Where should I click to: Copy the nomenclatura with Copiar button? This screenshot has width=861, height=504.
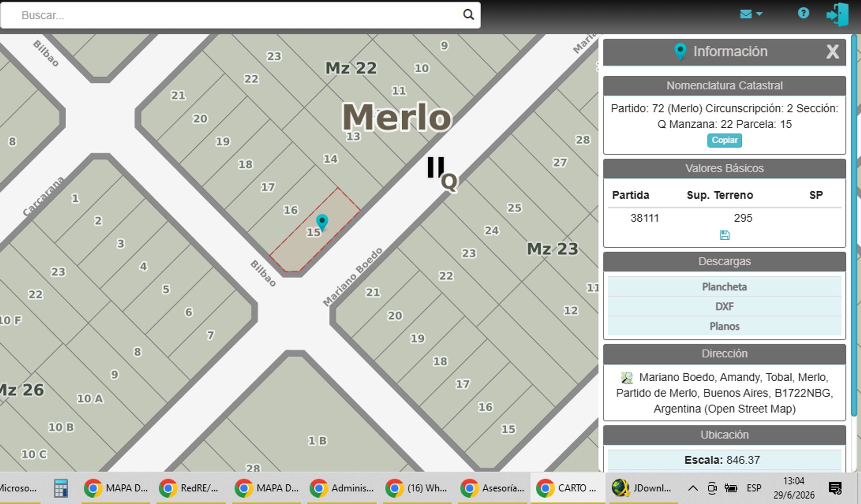pyautogui.click(x=724, y=140)
